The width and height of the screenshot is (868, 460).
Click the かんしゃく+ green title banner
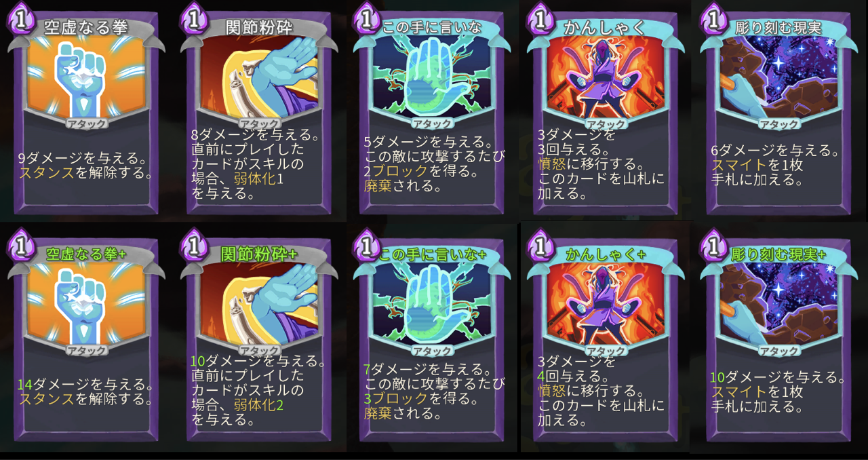pos(606,254)
